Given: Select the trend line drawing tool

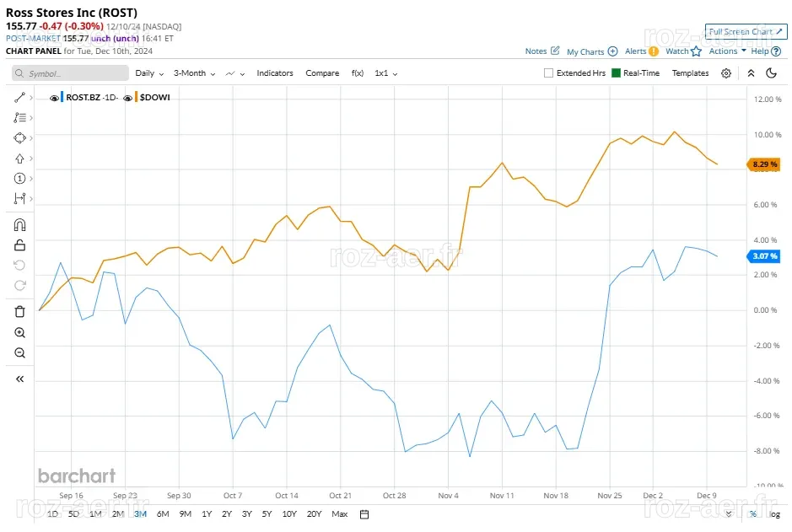Looking at the screenshot, I should point(19,98).
